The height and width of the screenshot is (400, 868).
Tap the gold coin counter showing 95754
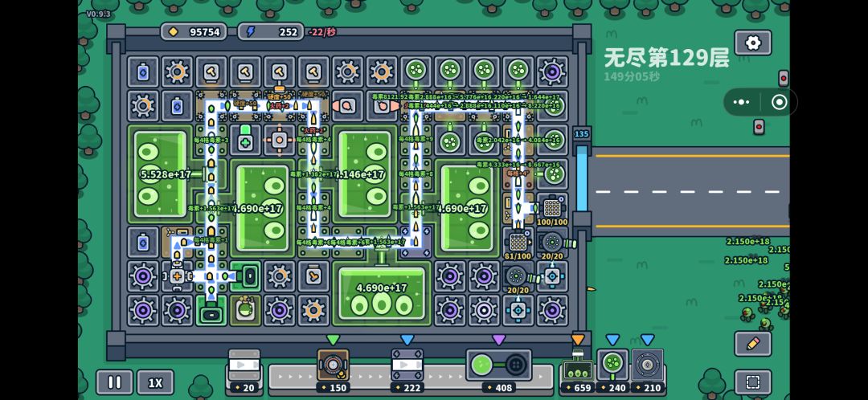point(194,32)
